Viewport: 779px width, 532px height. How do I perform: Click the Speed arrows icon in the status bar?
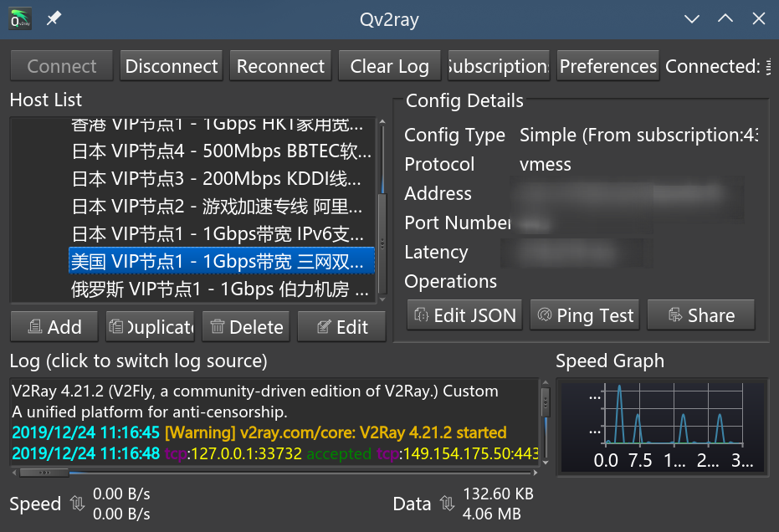tap(75, 504)
